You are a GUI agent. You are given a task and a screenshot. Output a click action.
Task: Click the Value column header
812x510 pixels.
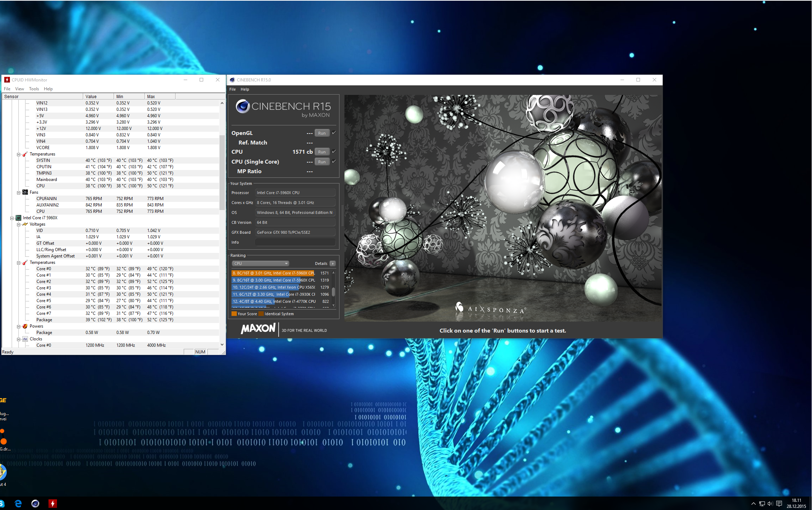[98, 96]
